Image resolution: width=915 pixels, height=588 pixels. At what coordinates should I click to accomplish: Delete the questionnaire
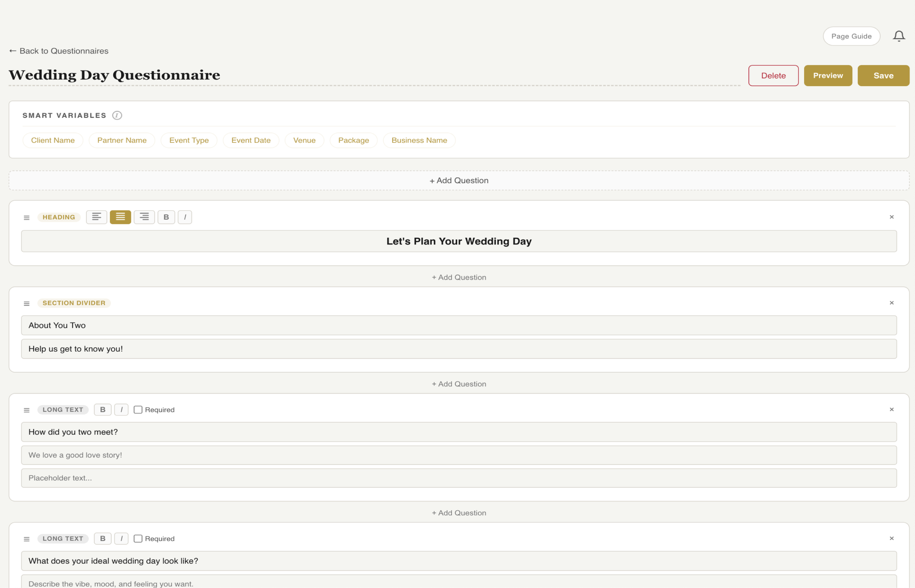pos(773,75)
